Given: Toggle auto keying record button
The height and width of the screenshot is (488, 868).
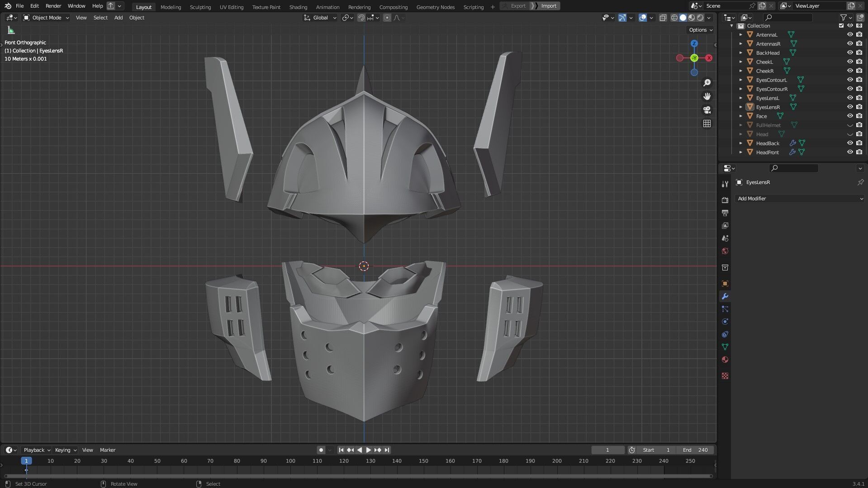Looking at the screenshot, I should click(321, 450).
